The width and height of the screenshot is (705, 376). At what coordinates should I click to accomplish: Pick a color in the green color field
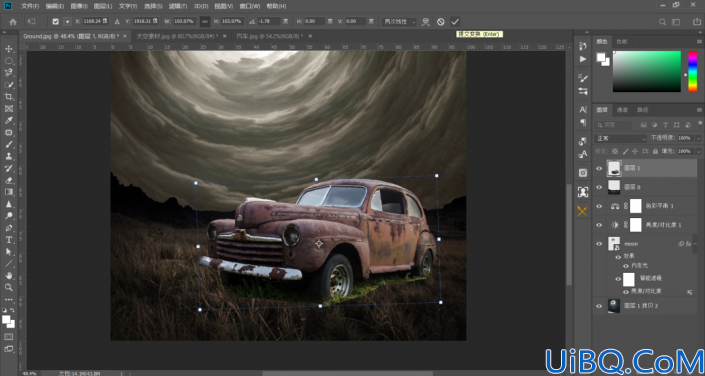647,72
